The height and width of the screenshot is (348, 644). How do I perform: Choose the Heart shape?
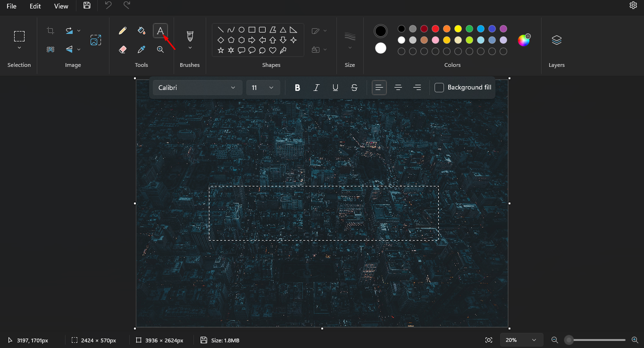tap(273, 50)
